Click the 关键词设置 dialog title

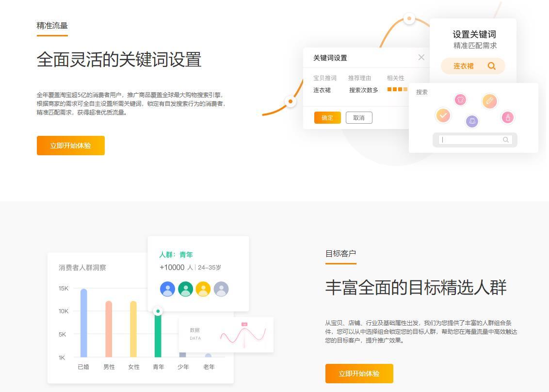click(330, 58)
